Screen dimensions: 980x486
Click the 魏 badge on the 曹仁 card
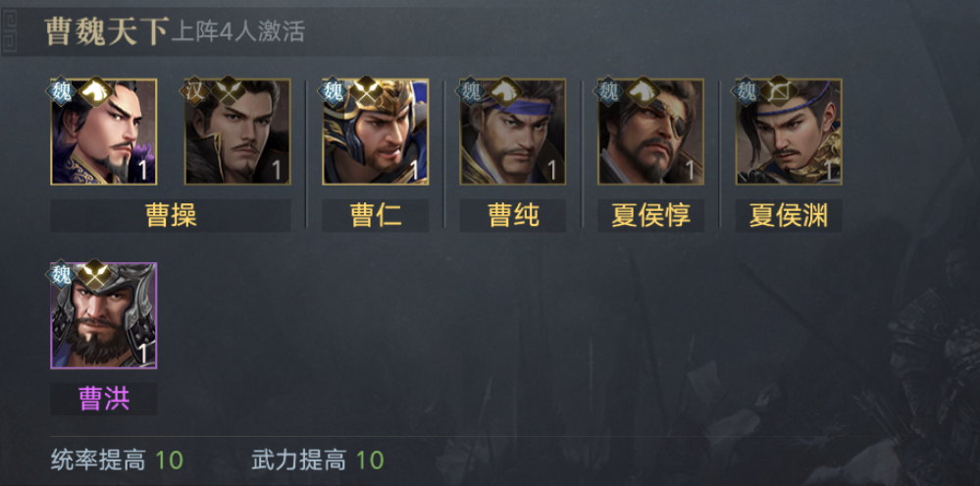[333, 91]
